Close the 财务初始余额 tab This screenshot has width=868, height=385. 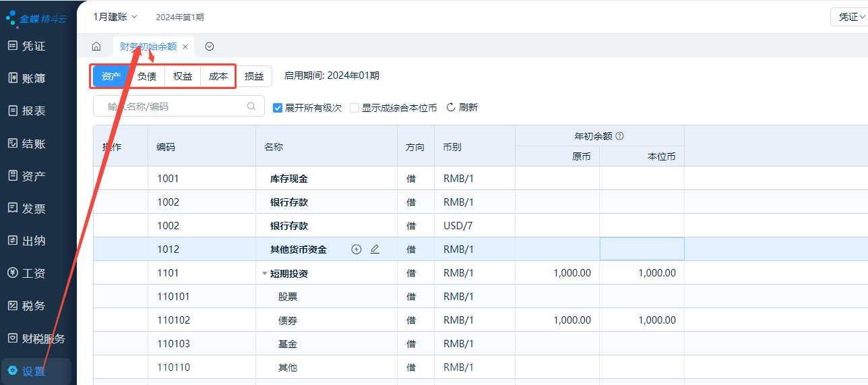coord(185,47)
